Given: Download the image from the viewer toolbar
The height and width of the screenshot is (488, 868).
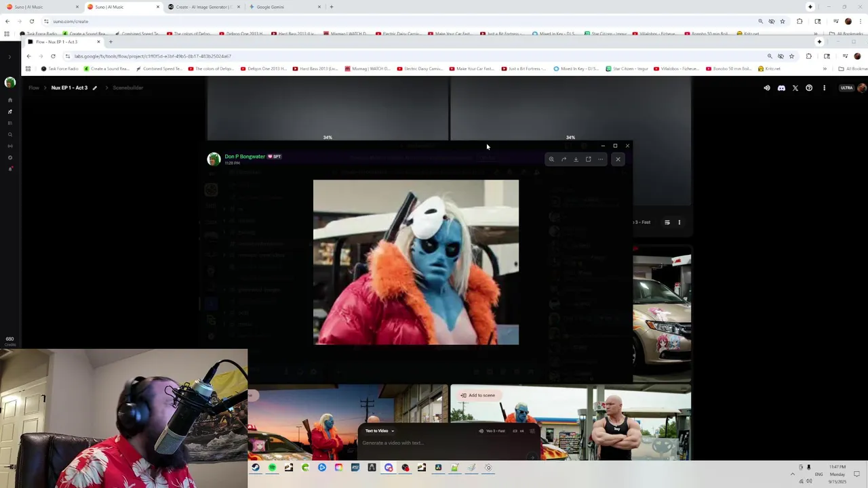Looking at the screenshot, I should (x=576, y=159).
